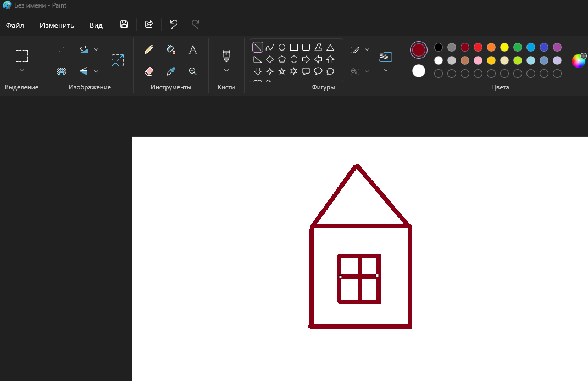Select the white secondary color circle

[419, 71]
